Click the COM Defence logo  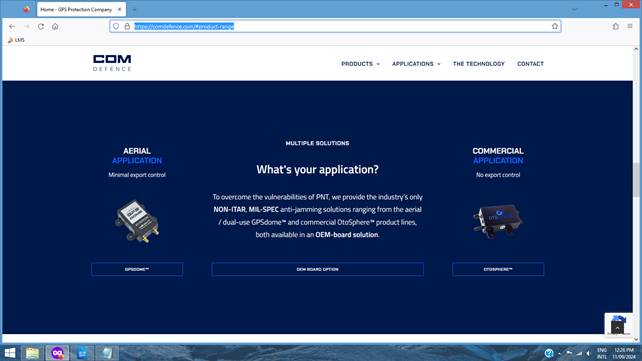[112, 63]
